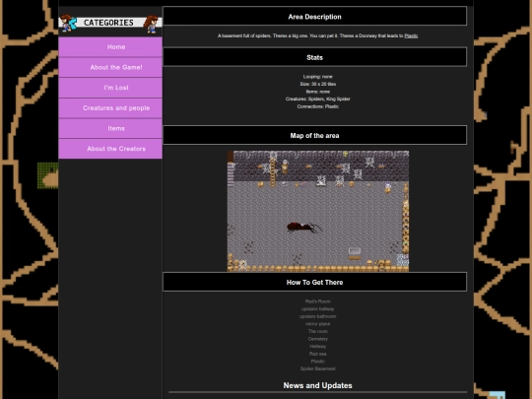This screenshot has height=399, width=532.
Task: Open the Red sea link
Action: pos(317,354)
